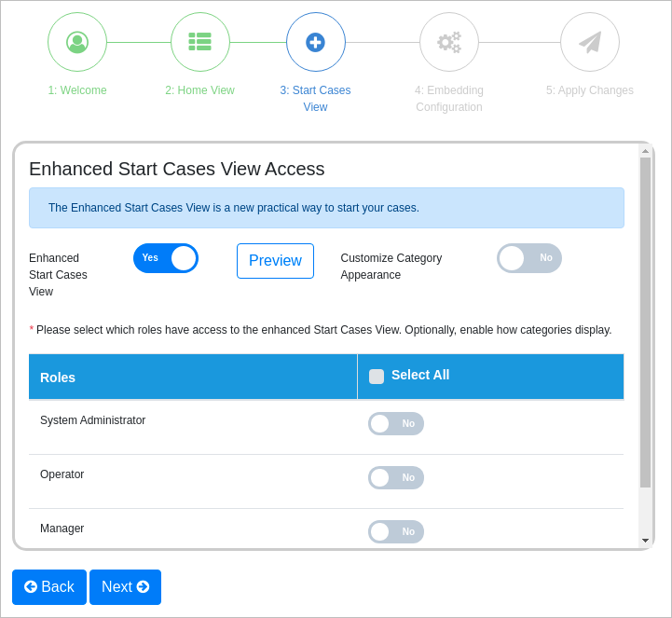Enable the Customize Category Appearance toggle
672x618 pixels.
point(529,258)
